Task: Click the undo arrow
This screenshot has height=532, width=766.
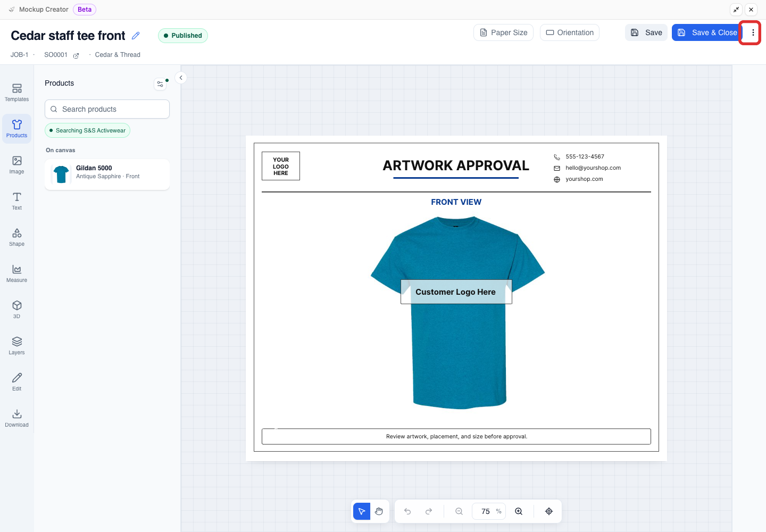Action: click(x=407, y=511)
